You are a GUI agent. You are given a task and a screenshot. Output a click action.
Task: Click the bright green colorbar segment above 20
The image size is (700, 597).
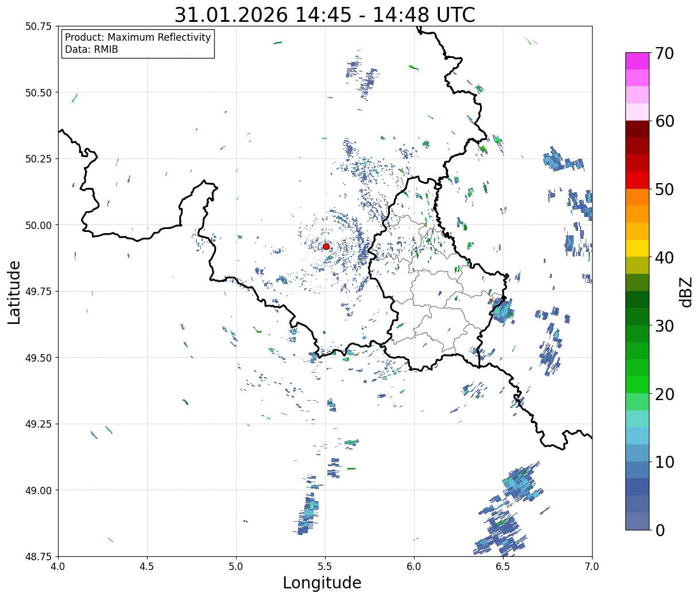[x=637, y=385]
